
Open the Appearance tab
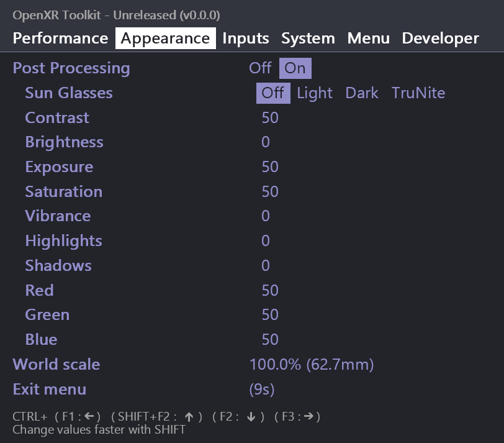point(165,38)
